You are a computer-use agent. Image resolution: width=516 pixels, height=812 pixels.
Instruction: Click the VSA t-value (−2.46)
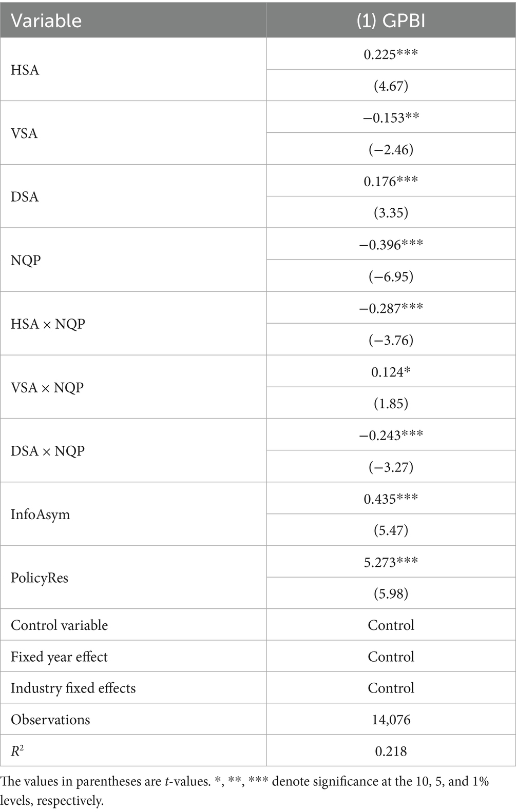[x=391, y=149]
